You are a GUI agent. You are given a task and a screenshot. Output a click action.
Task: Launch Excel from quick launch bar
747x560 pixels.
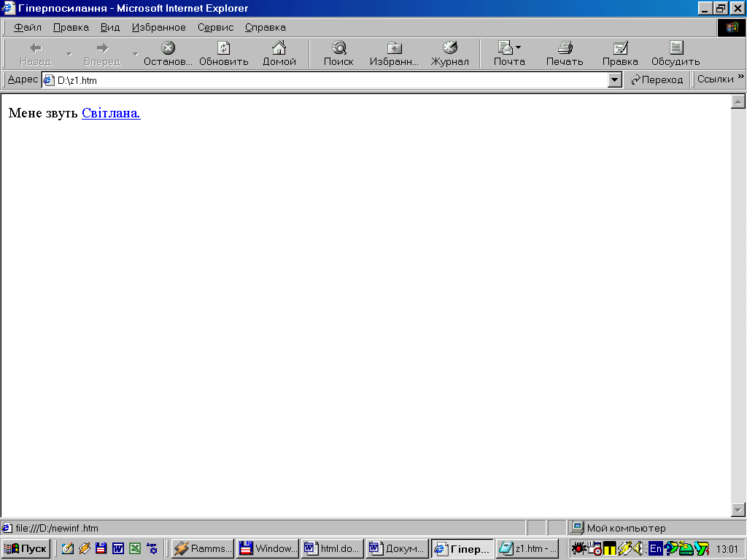pyautogui.click(x=135, y=548)
